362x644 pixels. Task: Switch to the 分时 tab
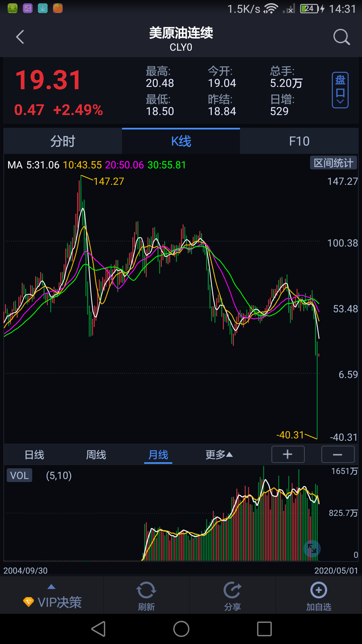tap(63, 141)
